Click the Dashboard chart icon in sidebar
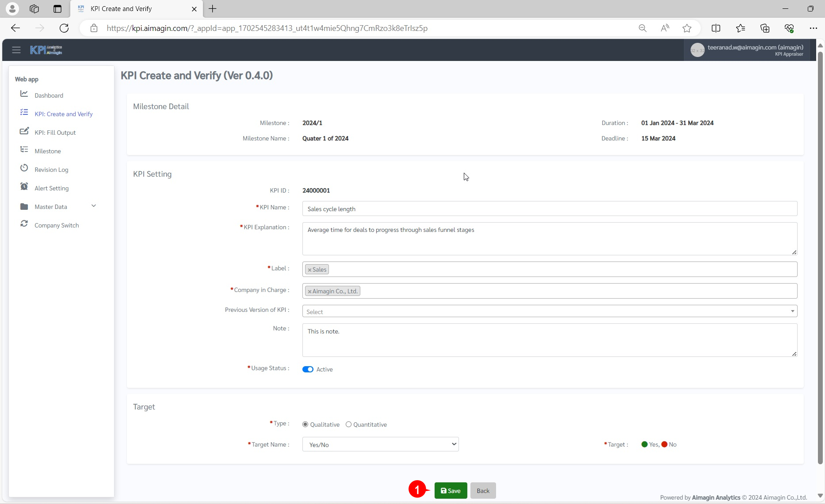The image size is (825, 504). pos(24,94)
